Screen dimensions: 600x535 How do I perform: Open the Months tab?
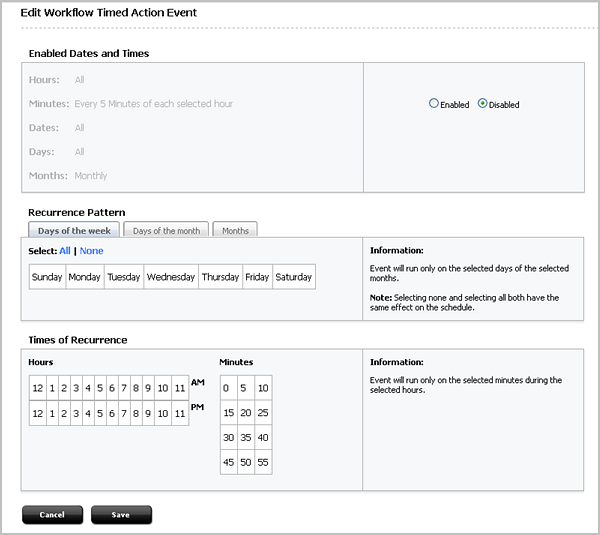(x=235, y=230)
